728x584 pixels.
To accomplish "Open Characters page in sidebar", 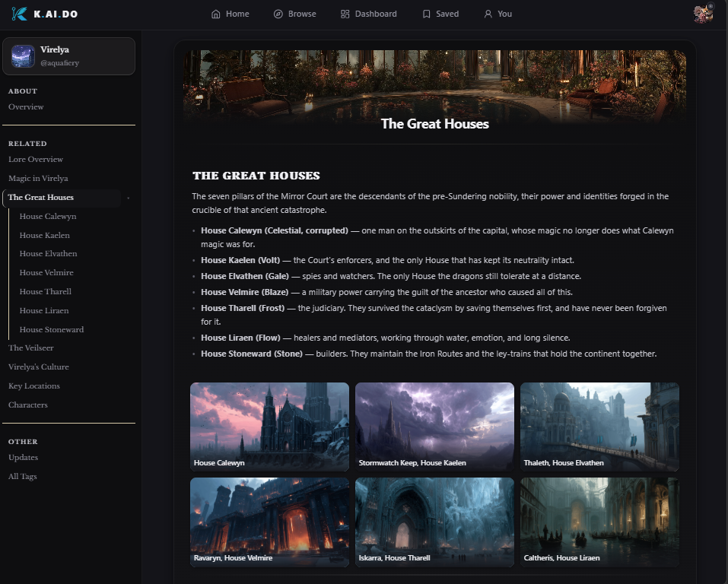I will point(28,405).
